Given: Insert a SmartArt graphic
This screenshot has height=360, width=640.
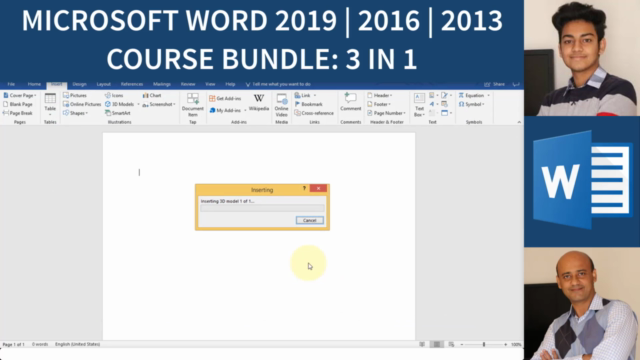Looking at the screenshot, I should click(x=118, y=113).
